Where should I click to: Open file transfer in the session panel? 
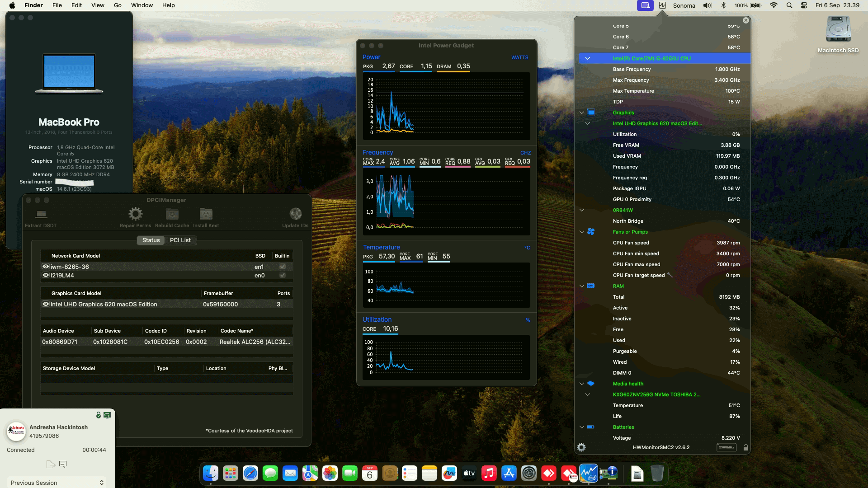point(50,464)
